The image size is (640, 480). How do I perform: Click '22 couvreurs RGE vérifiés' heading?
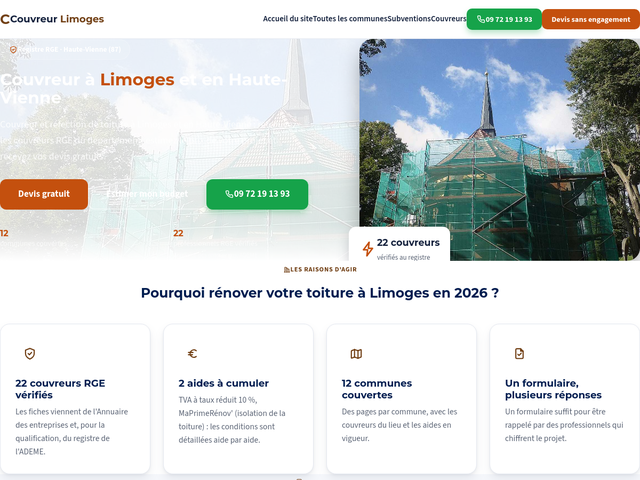pos(60,389)
